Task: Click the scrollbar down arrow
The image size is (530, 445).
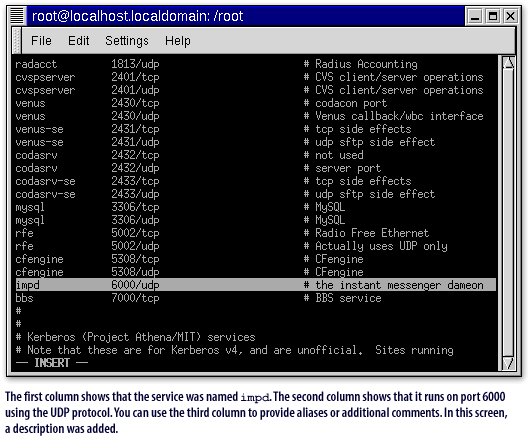Action: (x=508, y=363)
